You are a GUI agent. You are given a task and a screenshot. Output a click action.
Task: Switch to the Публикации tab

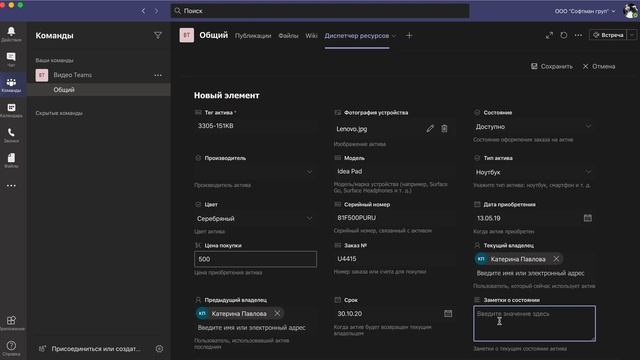tap(253, 36)
